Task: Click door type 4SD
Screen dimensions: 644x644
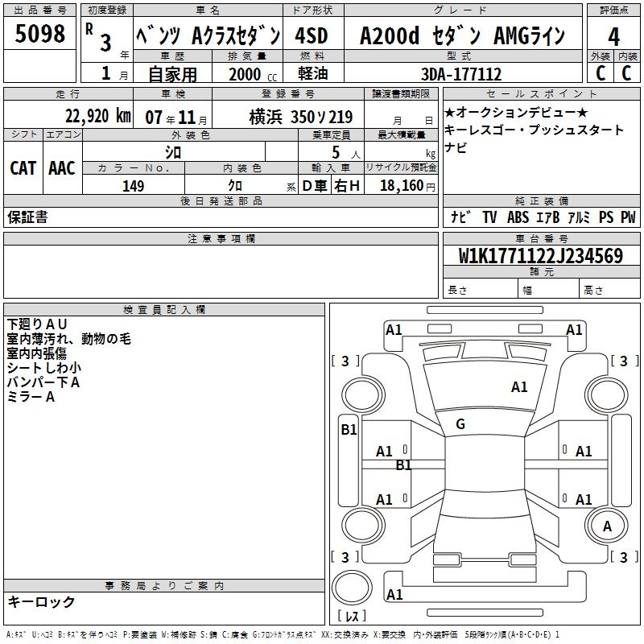Action: point(312,35)
